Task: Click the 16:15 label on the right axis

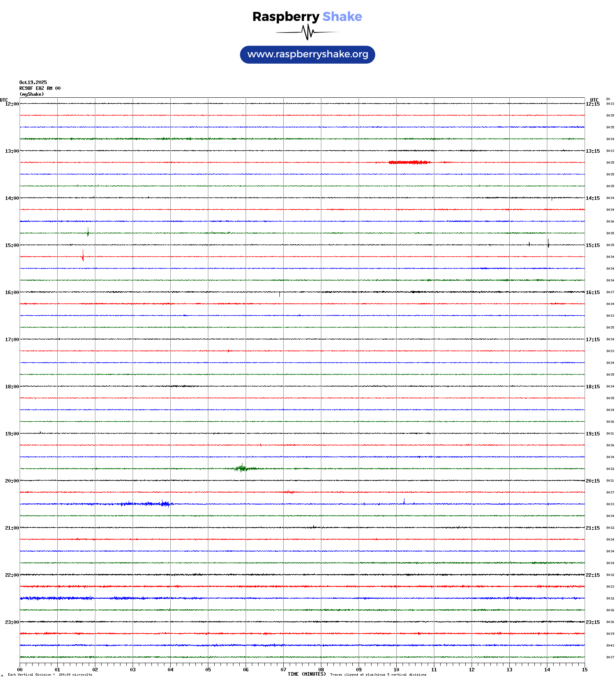Action: tap(592, 292)
